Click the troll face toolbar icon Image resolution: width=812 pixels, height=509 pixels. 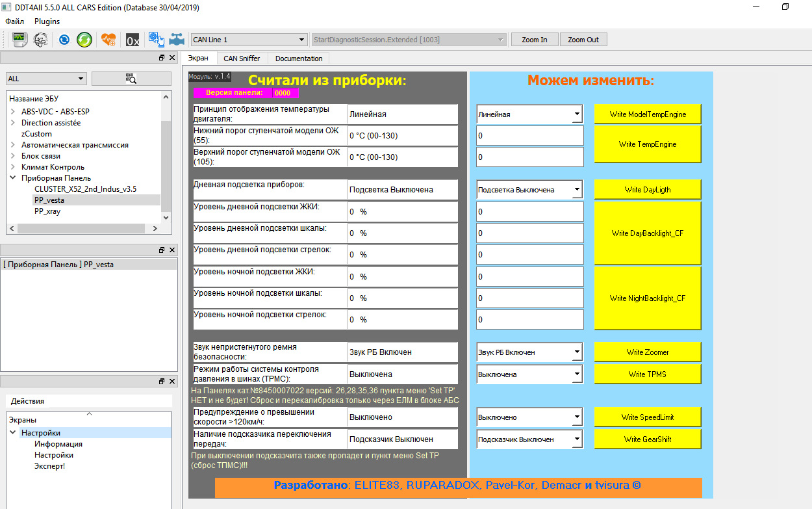(x=40, y=40)
